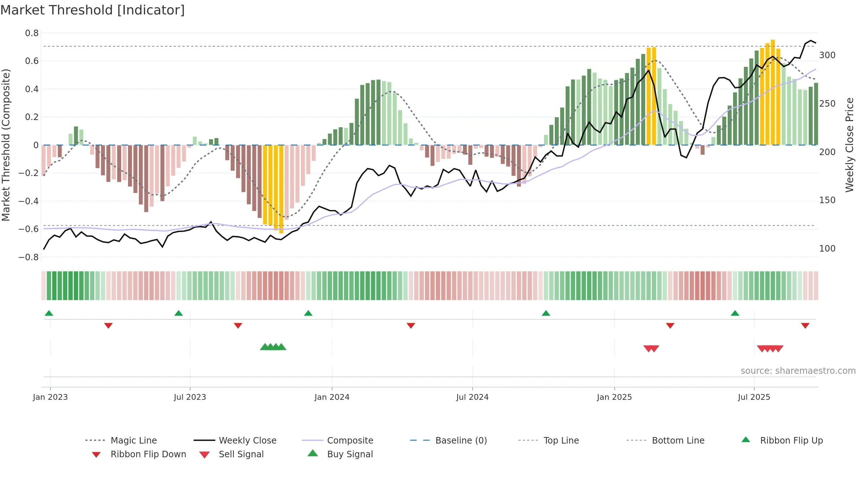The height and width of the screenshot is (488, 868).
Task: Click the buy signal cluster before Jan 2024
Action: 273,347
